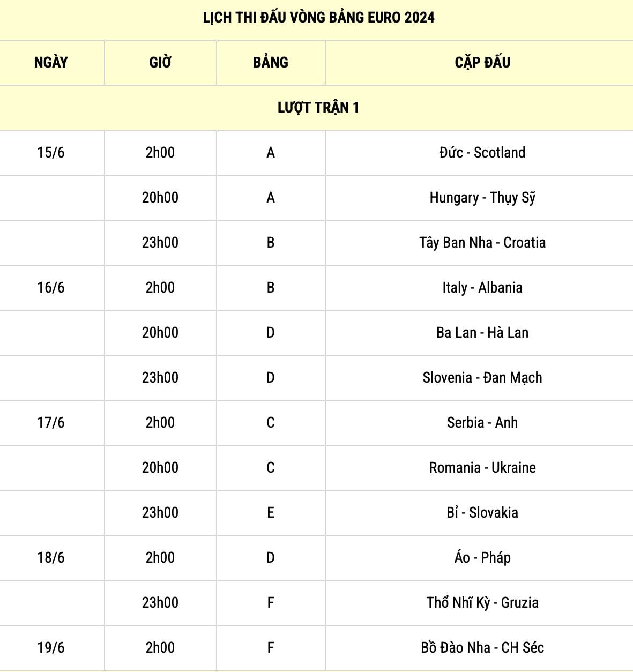Click the 17/6 date cell
Screen dimensions: 633x672
click(51, 423)
